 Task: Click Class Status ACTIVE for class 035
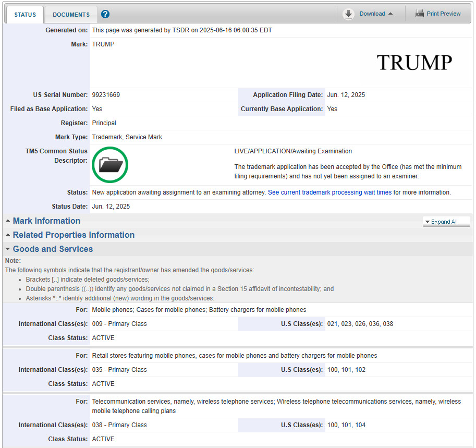pyautogui.click(x=103, y=384)
